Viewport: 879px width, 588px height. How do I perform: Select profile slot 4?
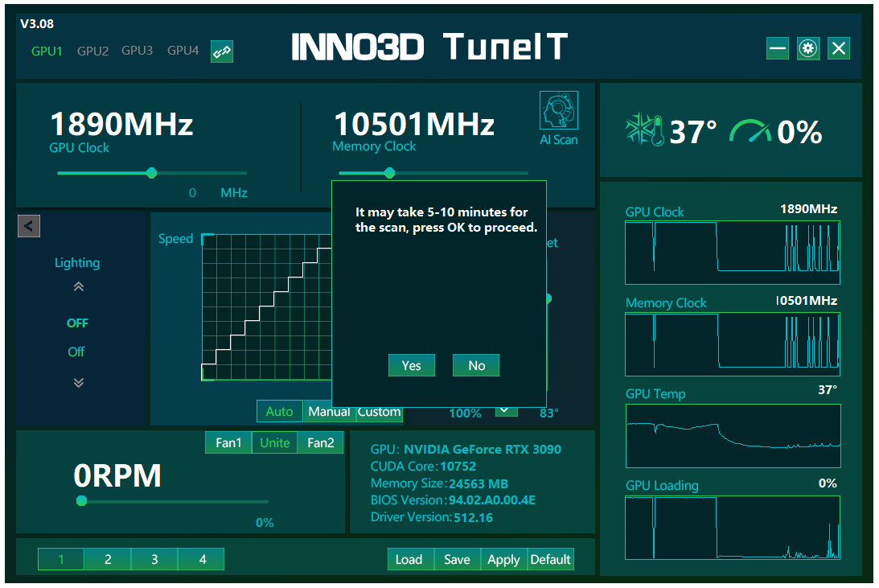pos(202,559)
